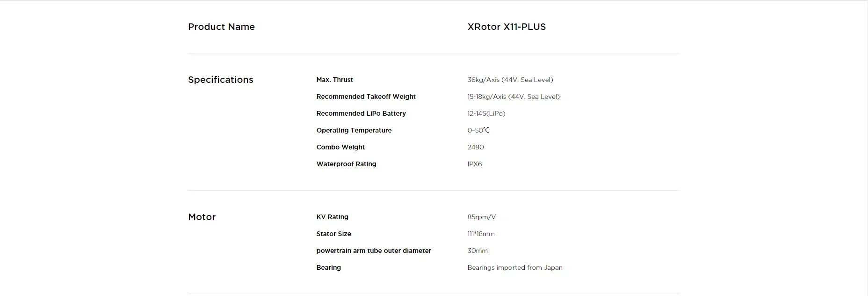Click the Combo Weight label
This screenshot has height=296, width=868.
point(340,147)
